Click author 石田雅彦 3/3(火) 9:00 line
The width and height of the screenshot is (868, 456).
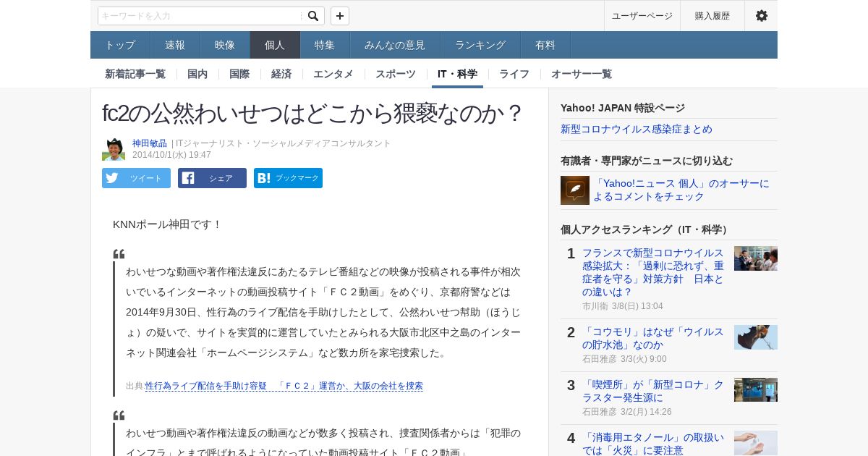pyautogui.click(x=624, y=359)
